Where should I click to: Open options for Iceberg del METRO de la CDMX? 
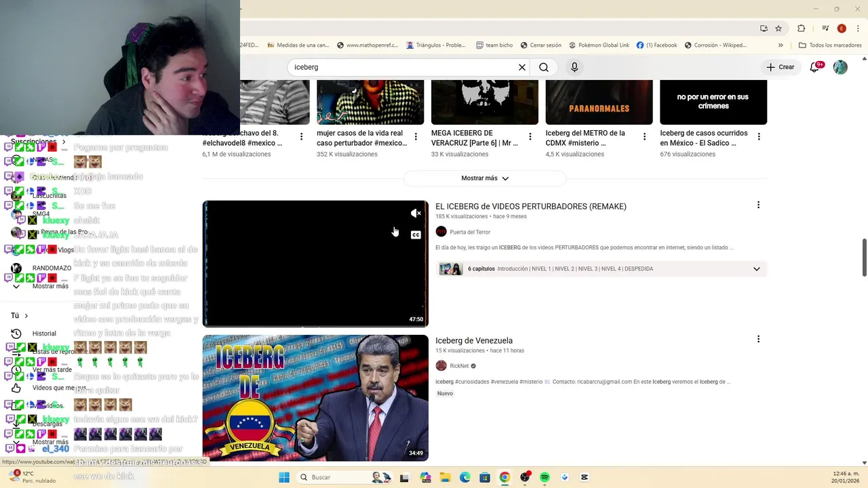tap(644, 137)
